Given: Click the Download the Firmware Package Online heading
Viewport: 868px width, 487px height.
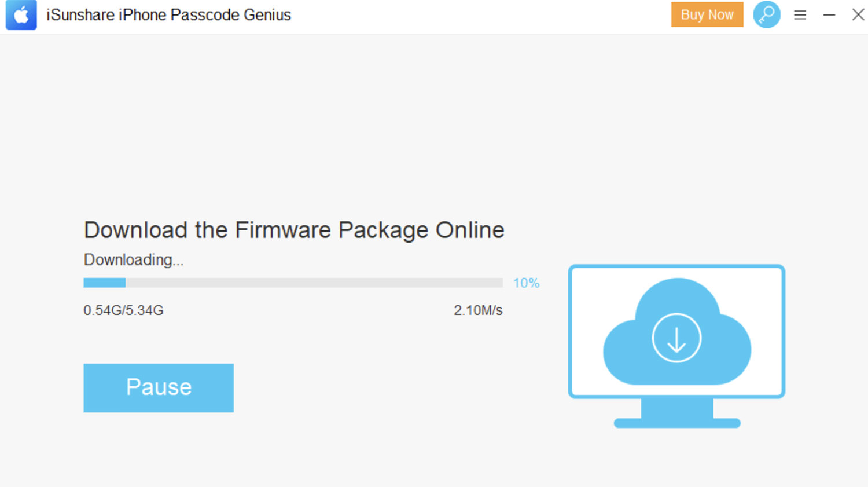Looking at the screenshot, I should tap(294, 230).
